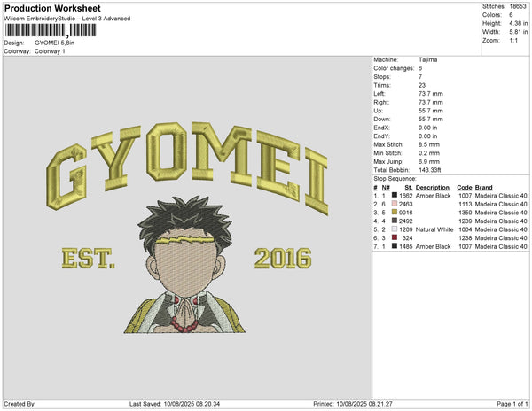
Task: Click 'Natural White' description in row 5
Action: point(434,229)
